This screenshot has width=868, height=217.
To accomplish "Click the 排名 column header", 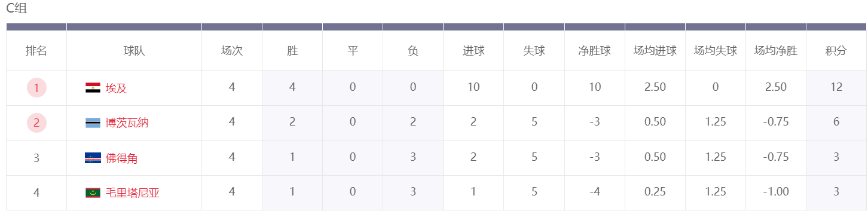I will 36,51.
